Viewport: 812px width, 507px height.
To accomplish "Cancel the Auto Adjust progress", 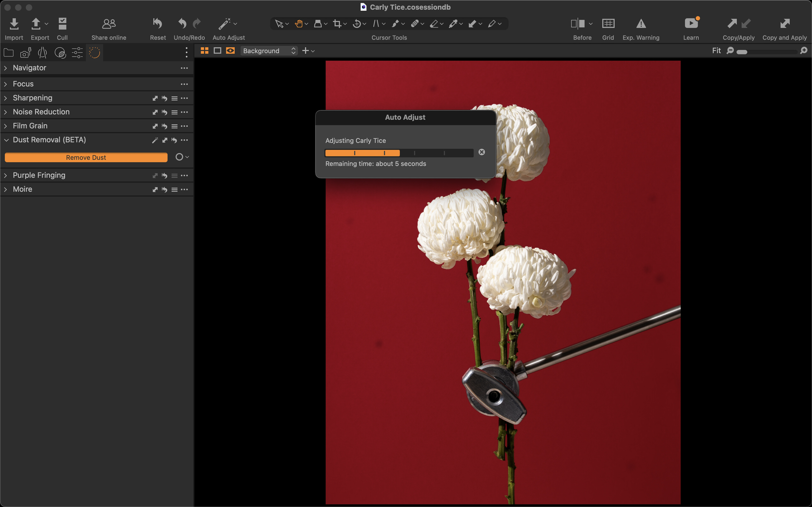I will coord(481,152).
